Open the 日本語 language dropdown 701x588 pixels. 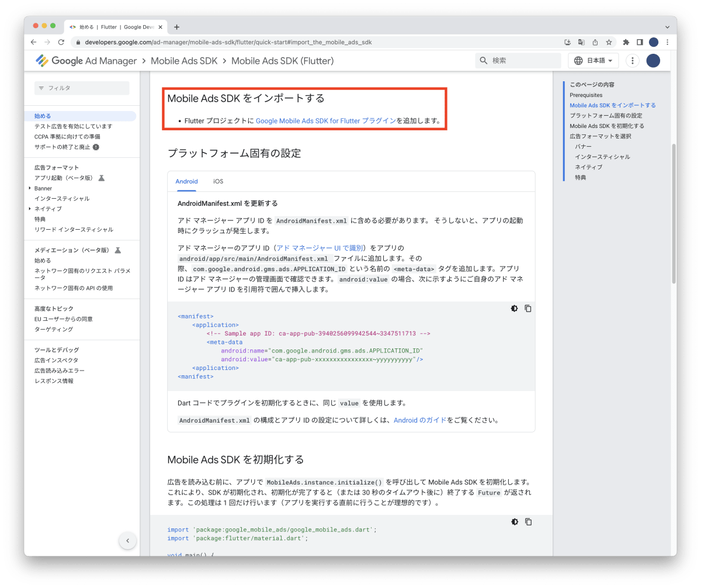pyautogui.click(x=593, y=61)
